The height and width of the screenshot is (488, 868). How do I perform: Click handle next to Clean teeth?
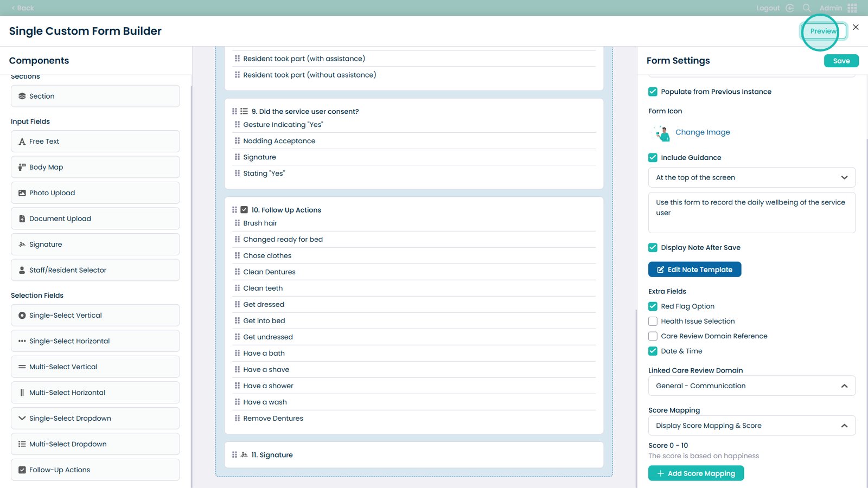point(237,288)
